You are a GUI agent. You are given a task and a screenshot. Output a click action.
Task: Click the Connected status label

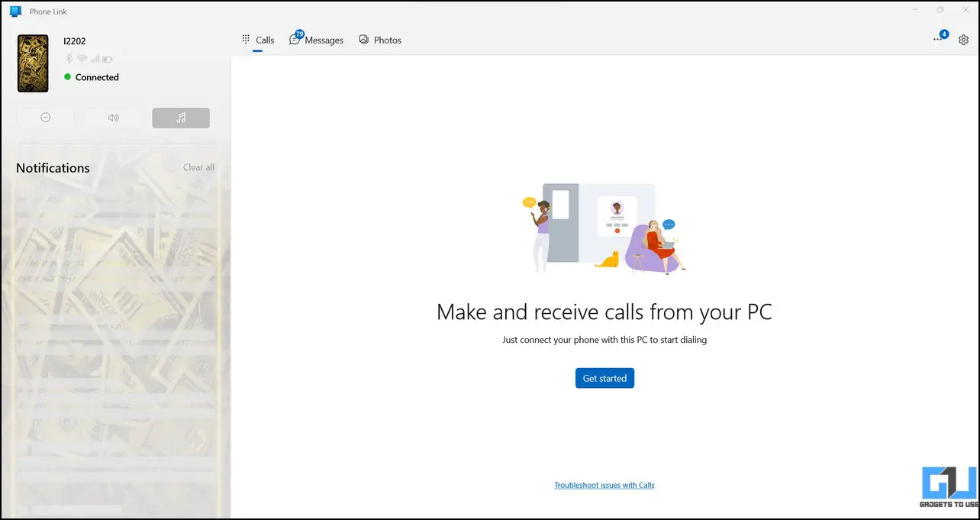[97, 77]
